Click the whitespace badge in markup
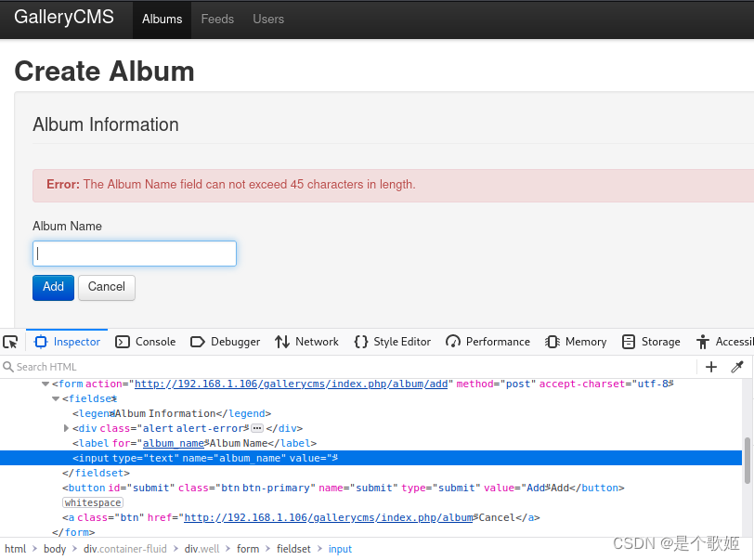Viewport: 754px width, 560px height. (x=93, y=502)
